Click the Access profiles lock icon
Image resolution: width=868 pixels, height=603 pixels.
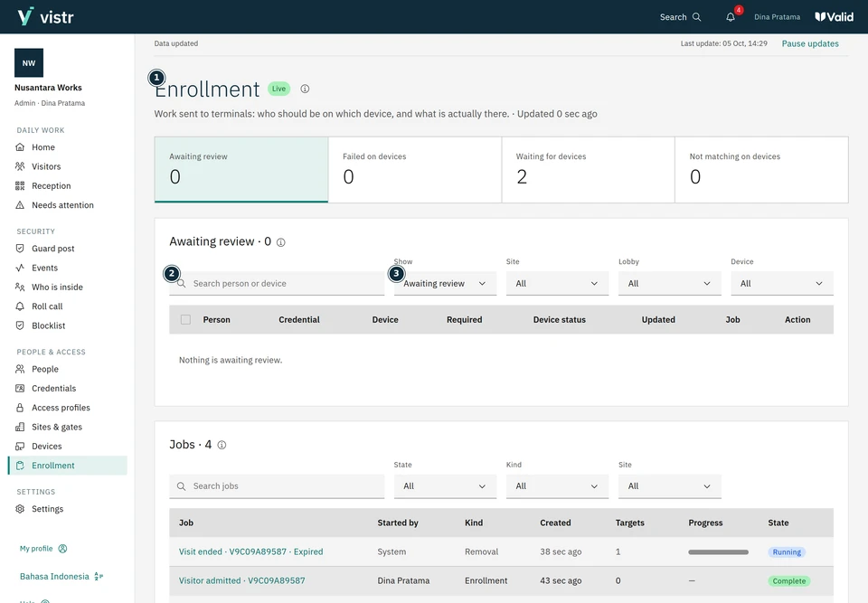[20, 408]
